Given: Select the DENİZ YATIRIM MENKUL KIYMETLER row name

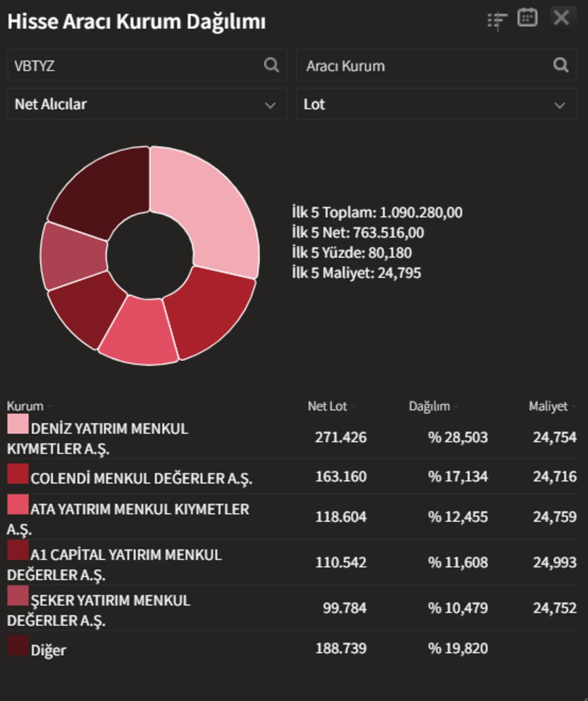Looking at the screenshot, I should (98, 438).
